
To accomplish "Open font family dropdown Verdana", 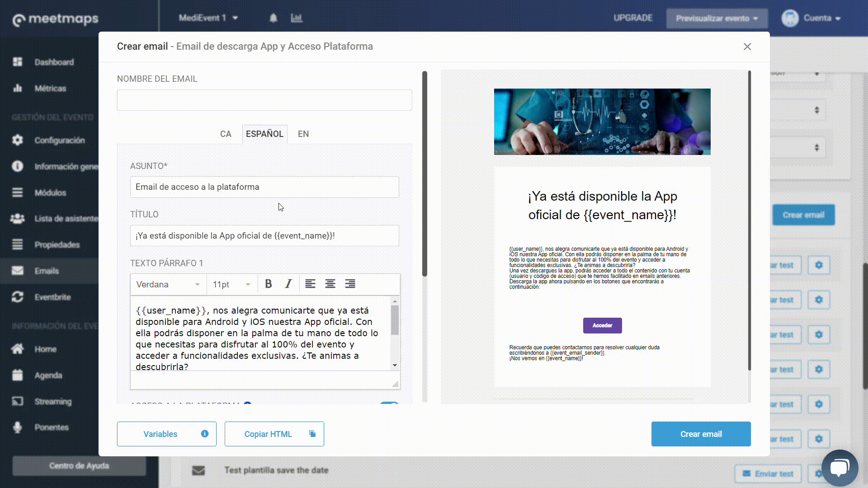I will click(167, 284).
